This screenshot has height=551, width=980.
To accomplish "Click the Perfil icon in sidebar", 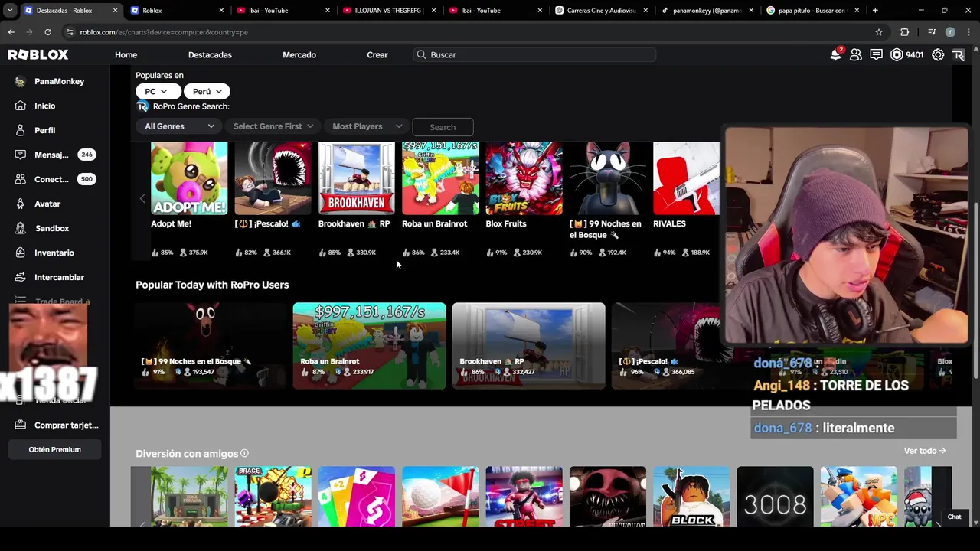I will (20, 130).
